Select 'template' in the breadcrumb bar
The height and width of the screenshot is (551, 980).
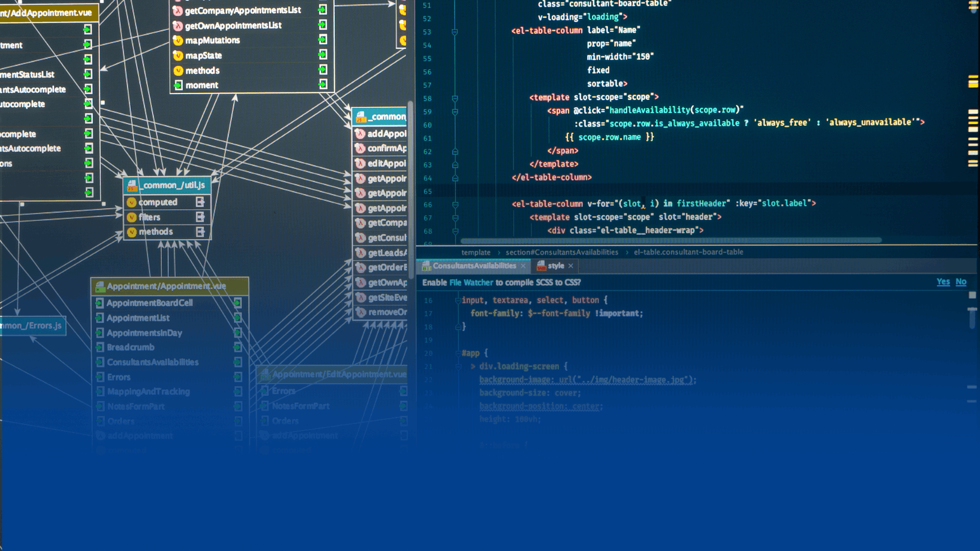(x=476, y=253)
